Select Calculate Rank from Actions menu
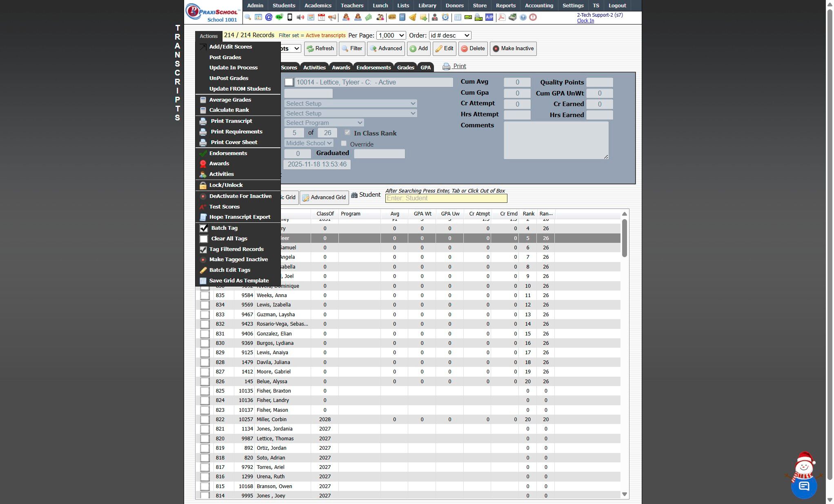The height and width of the screenshot is (504, 834). click(229, 110)
